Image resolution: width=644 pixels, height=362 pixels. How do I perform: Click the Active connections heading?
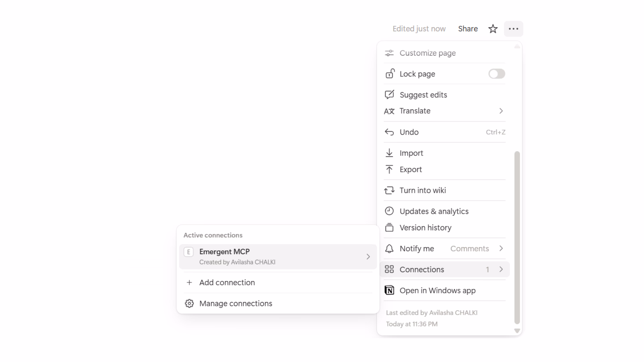tap(213, 235)
